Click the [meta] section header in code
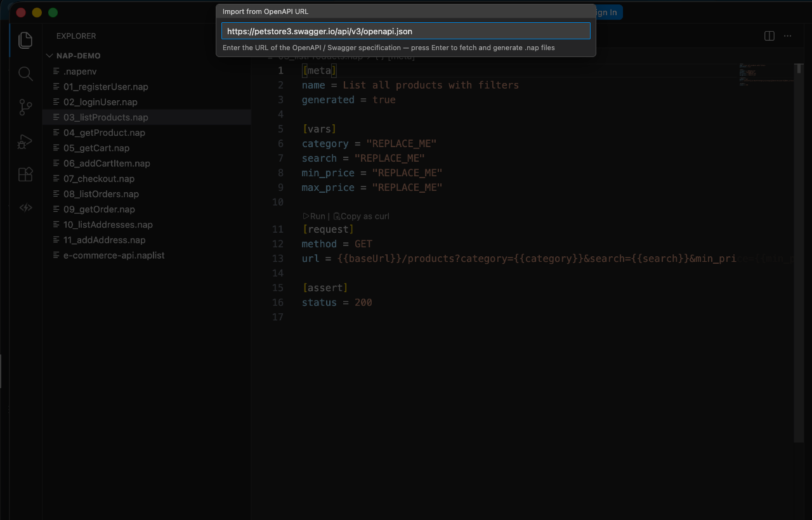The image size is (812, 520). point(320,70)
